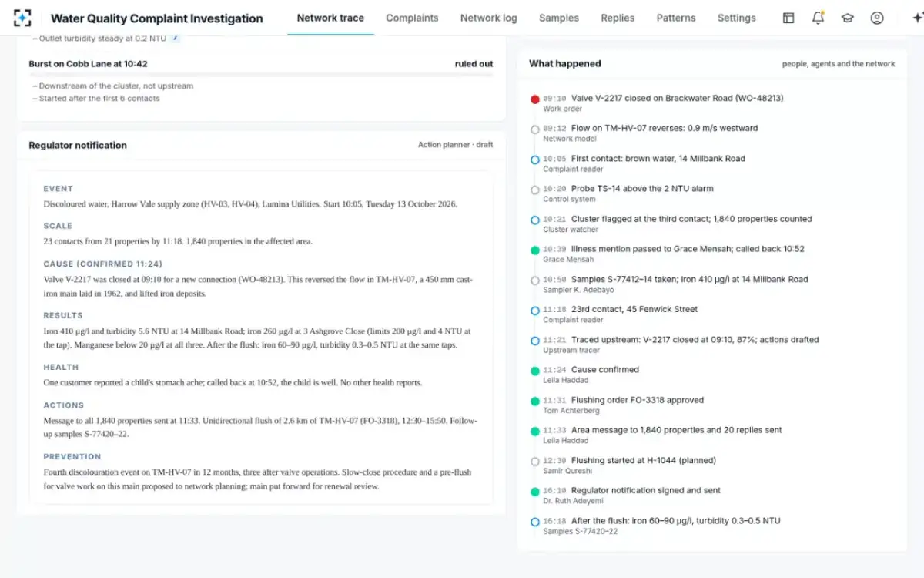Viewport: 924px width, 578px height.
Task: Click marker for flushing started at H-1044
Action: 535,462
